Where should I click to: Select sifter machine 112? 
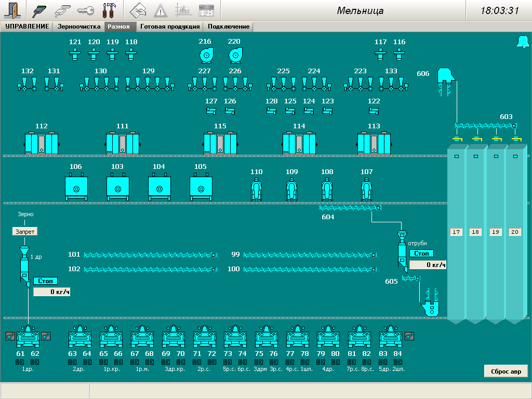pyautogui.click(x=42, y=143)
